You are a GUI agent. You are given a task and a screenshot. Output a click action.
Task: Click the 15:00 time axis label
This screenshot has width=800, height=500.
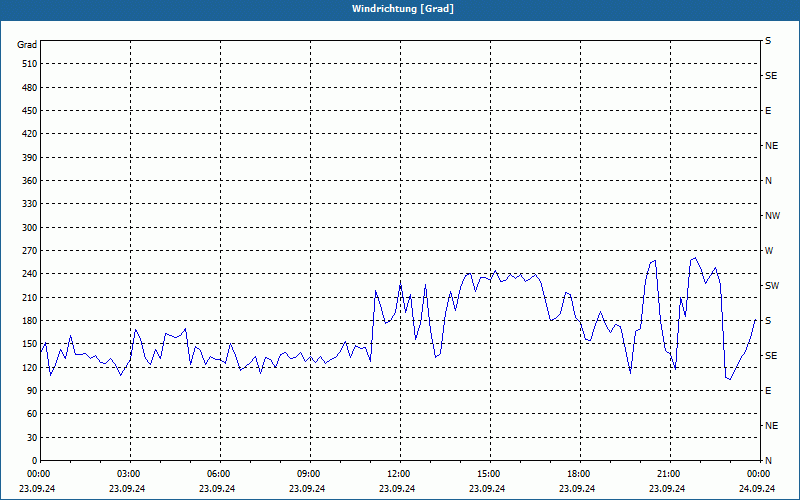coord(487,474)
